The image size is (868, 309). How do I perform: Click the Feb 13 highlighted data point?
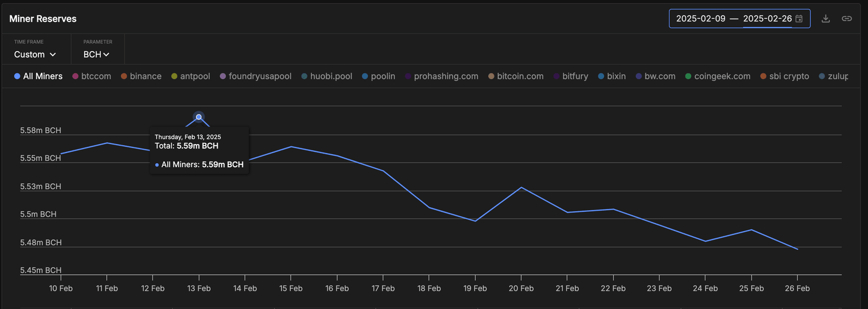click(x=198, y=117)
